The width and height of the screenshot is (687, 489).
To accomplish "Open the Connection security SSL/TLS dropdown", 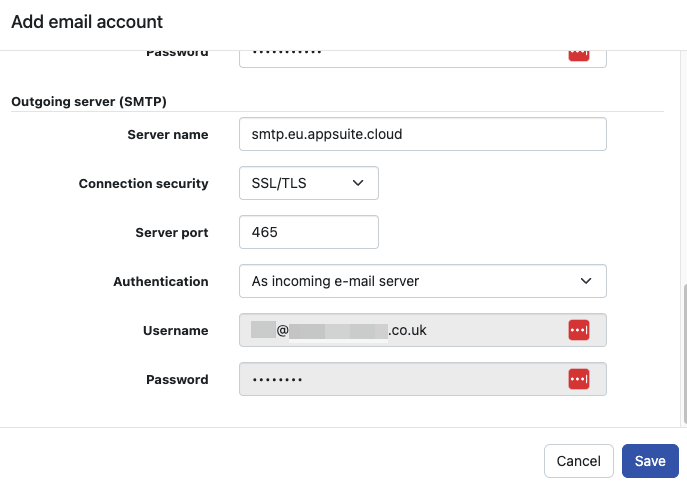I will (x=308, y=183).
